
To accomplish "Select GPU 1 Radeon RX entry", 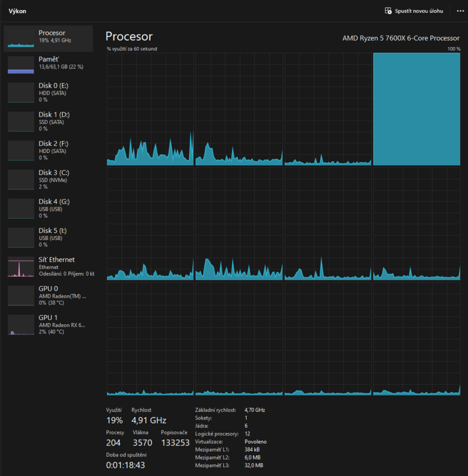I will tap(48, 325).
